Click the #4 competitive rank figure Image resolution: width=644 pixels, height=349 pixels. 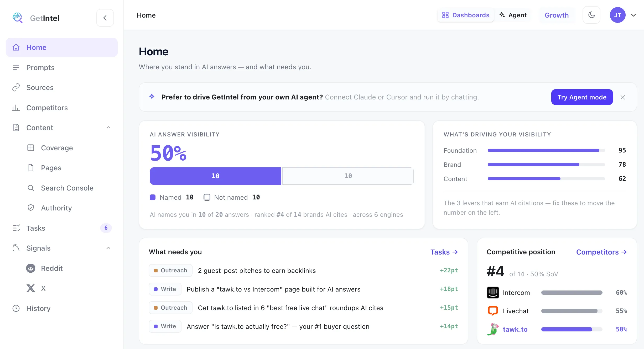495,271
